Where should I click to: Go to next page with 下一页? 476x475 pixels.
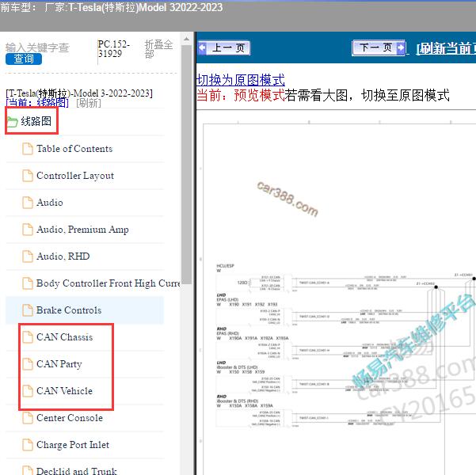coord(379,48)
